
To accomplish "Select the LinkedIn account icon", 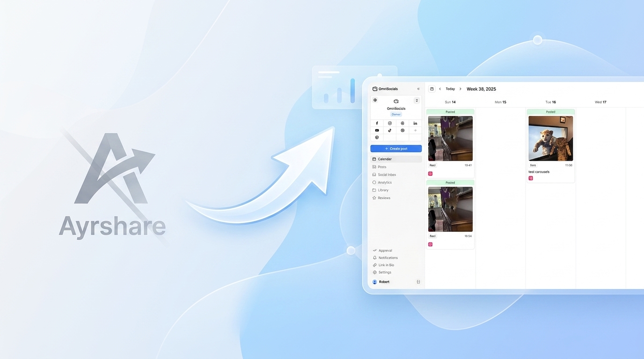I will pos(415,123).
